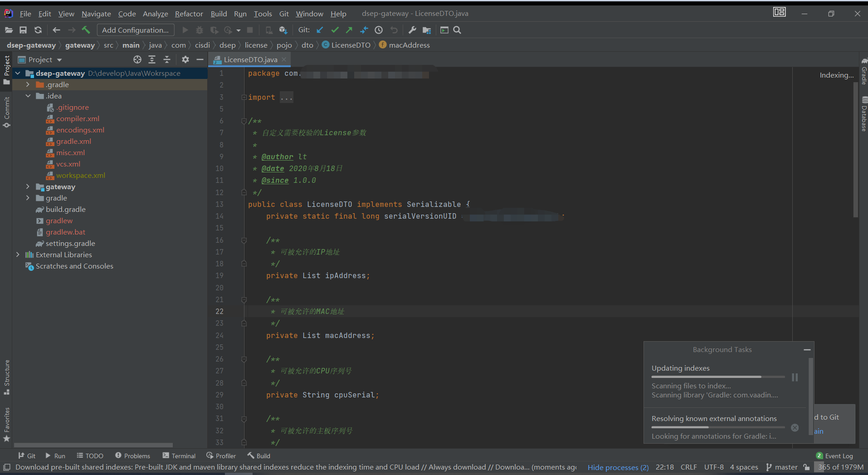The image size is (868, 475).
Task: Project panel options gear icon
Action: pyautogui.click(x=185, y=59)
